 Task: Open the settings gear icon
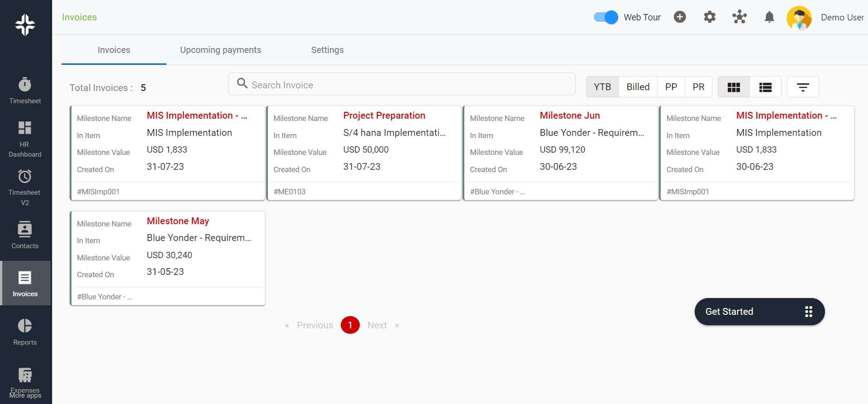(x=709, y=17)
